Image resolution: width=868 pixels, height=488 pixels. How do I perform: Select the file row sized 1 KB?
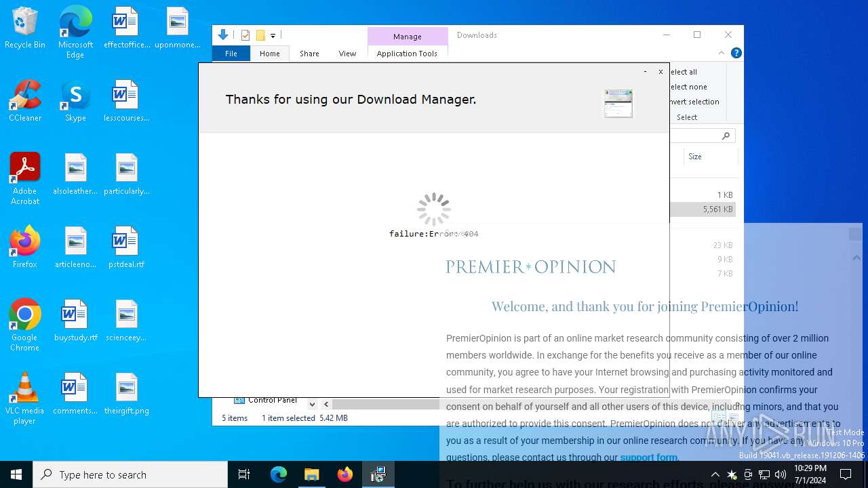pos(703,195)
